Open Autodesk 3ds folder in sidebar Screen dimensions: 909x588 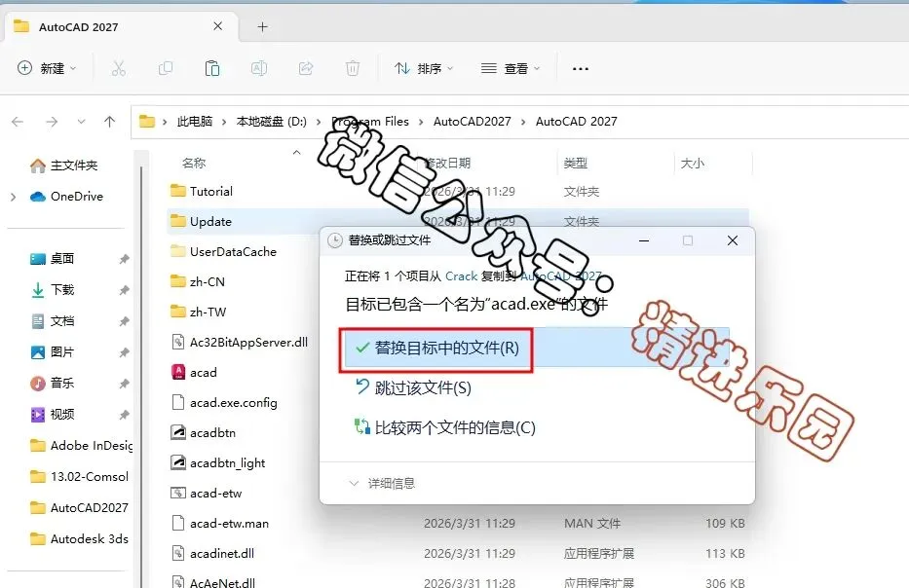click(80, 538)
